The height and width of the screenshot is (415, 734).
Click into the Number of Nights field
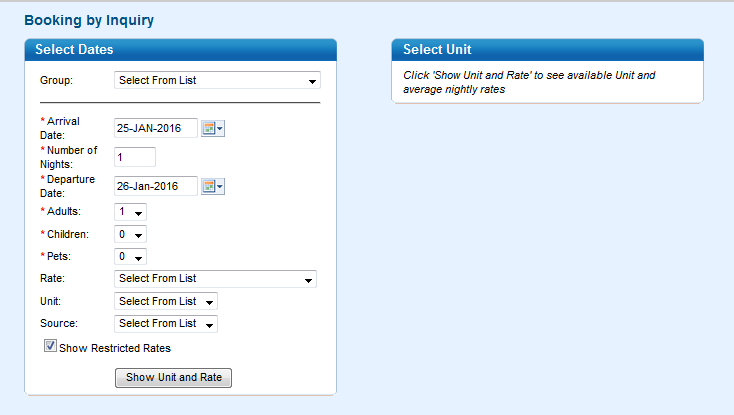click(135, 157)
